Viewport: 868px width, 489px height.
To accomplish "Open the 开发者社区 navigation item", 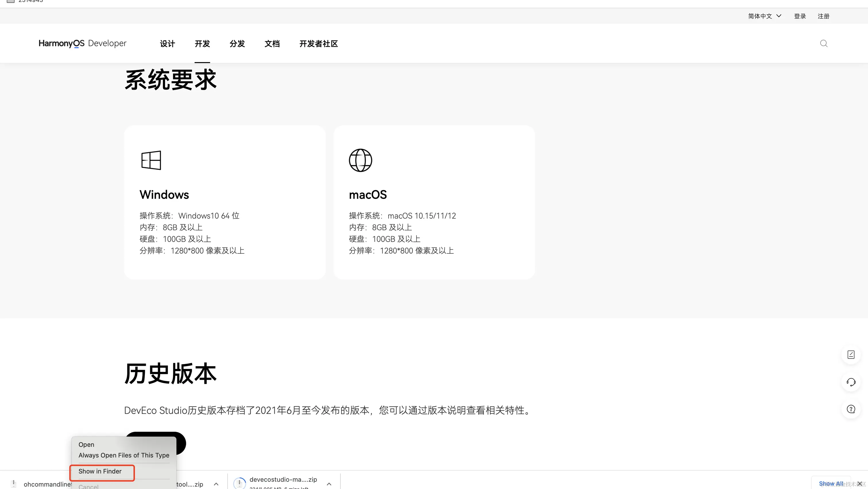I will [318, 43].
